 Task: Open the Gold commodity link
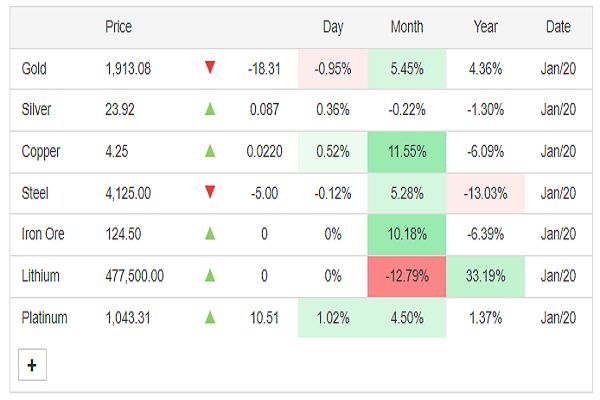tap(34, 69)
